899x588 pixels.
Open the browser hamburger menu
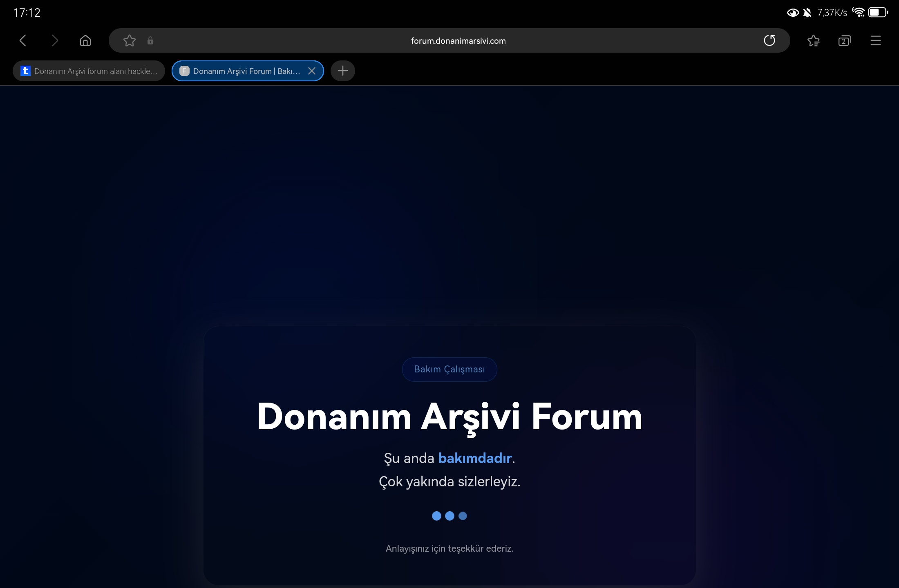click(x=875, y=40)
